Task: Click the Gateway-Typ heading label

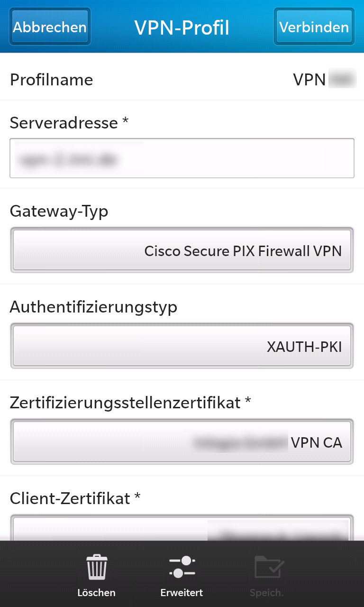Action: 59,212
